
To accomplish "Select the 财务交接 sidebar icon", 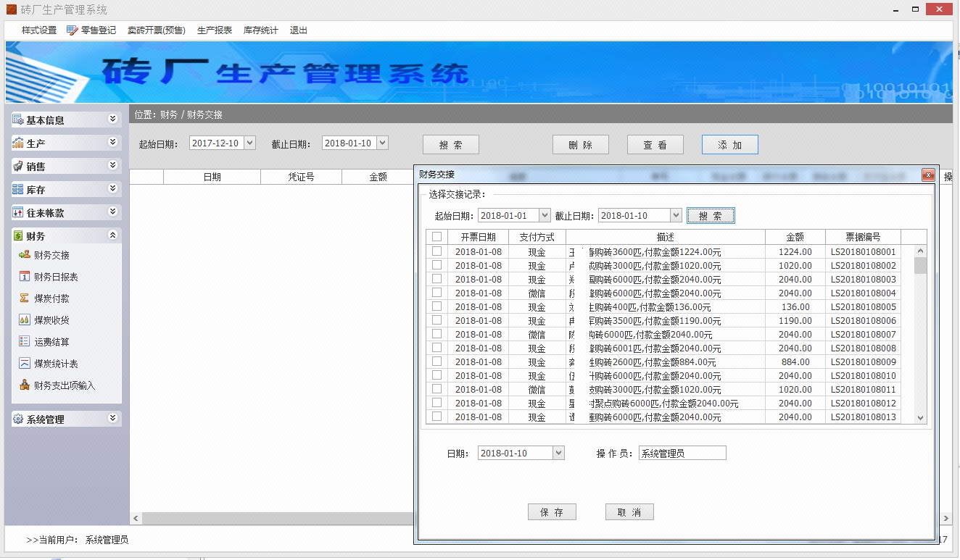I will tap(24, 255).
